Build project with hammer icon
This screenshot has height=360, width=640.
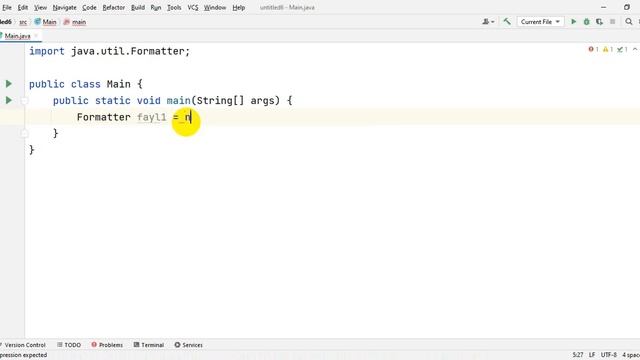(x=507, y=22)
